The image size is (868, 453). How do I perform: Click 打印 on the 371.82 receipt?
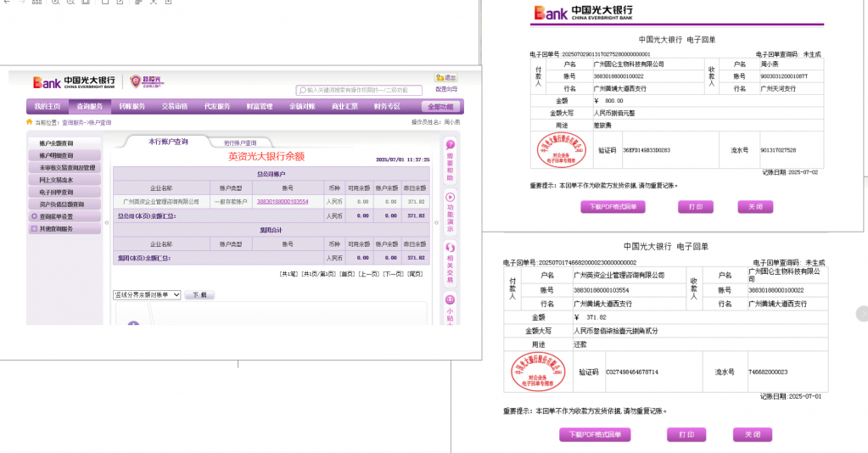click(686, 434)
